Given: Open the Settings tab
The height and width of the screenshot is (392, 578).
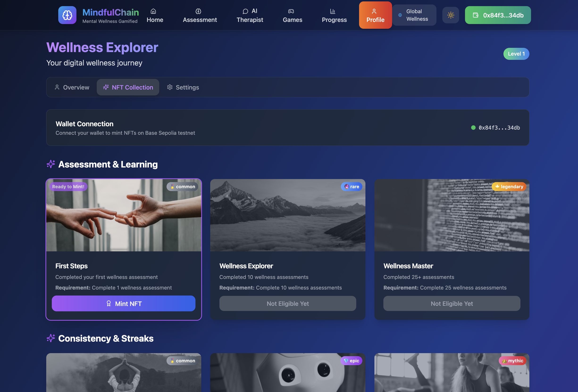Looking at the screenshot, I should [183, 87].
